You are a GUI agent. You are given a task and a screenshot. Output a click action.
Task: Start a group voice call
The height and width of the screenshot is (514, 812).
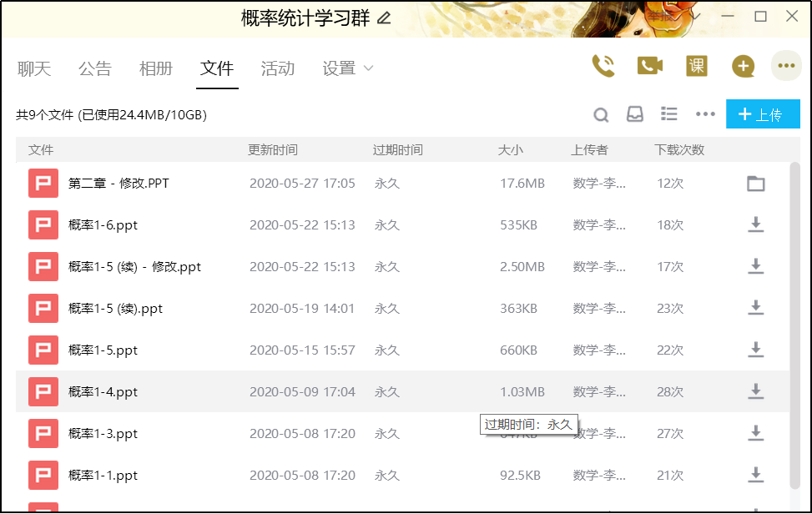click(x=603, y=66)
